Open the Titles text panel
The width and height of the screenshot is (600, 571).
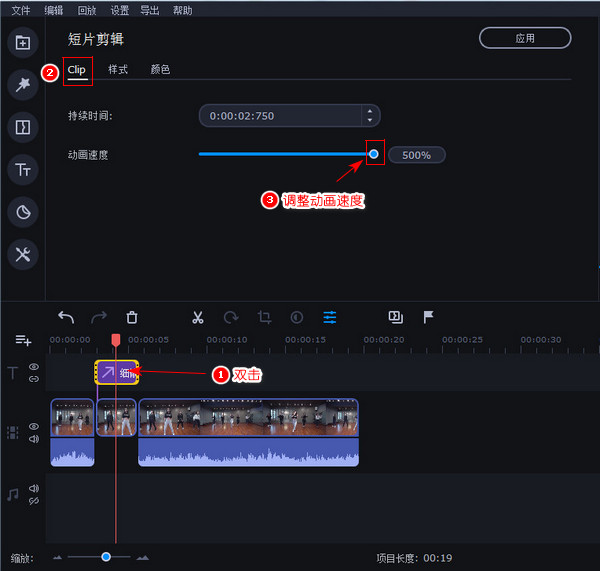tap(23, 170)
